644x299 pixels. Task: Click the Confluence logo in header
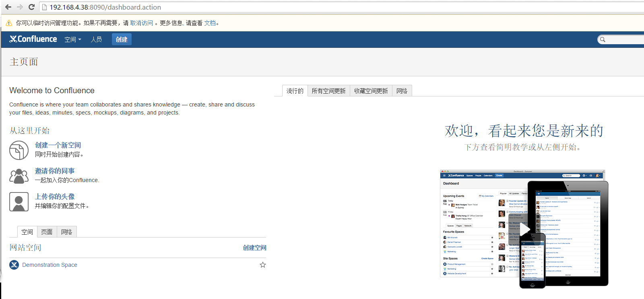point(33,39)
